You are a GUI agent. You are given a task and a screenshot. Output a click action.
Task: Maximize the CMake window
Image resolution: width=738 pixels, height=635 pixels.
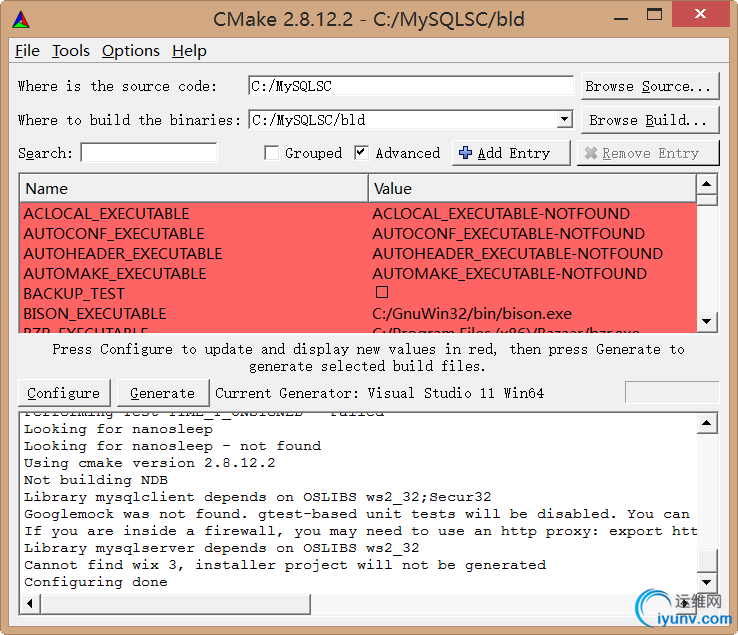pyautogui.click(x=654, y=15)
